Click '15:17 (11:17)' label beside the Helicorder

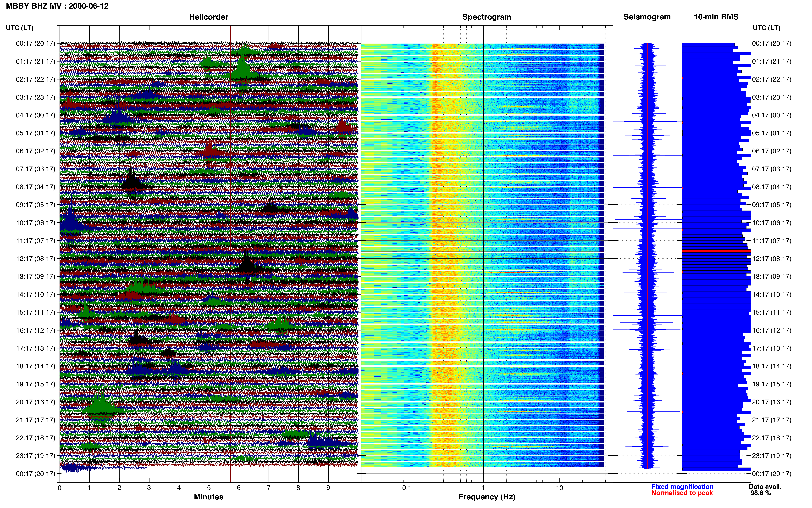click(x=36, y=313)
